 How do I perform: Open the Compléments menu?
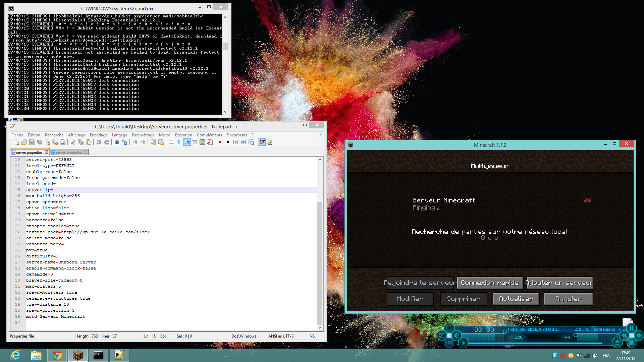pyautogui.click(x=209, y=135)
